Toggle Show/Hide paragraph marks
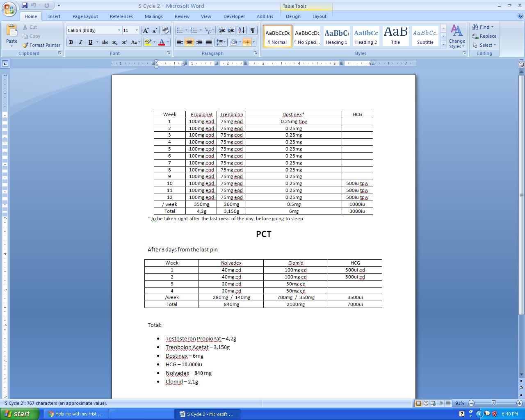The image size is (525, 420). [x=253, y=30]
